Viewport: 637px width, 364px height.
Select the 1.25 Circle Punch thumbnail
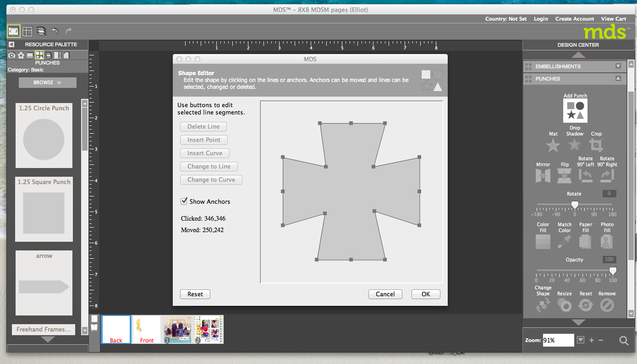pyautogui.click(x=44, y=136)
